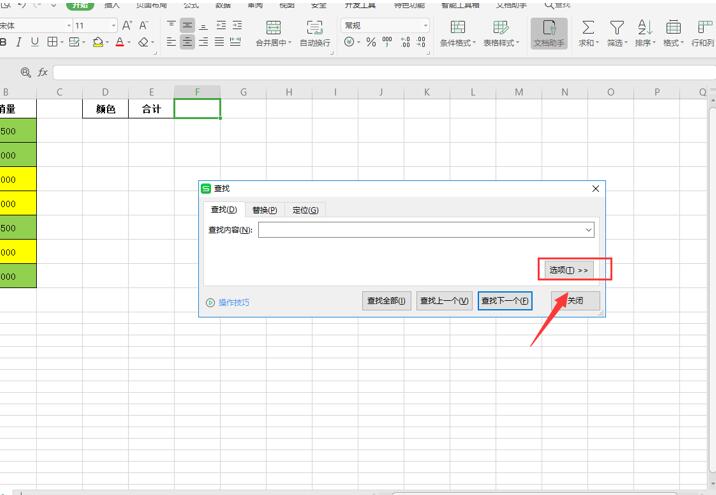Select column G by its header
The image size is (716, 495).
tap(243, 92)
